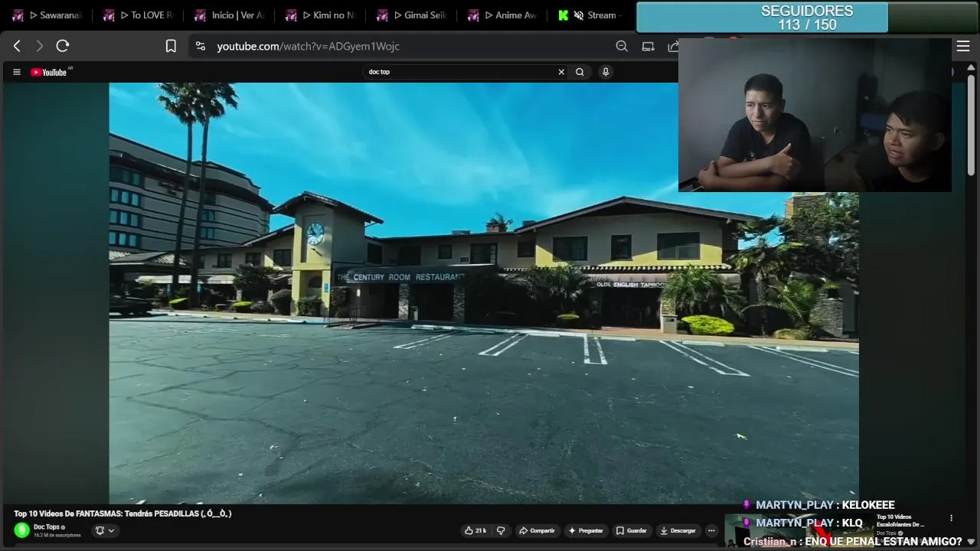980x551 pixels.
Task: Open Doc Tops channel name link
Action: (47, 527)
